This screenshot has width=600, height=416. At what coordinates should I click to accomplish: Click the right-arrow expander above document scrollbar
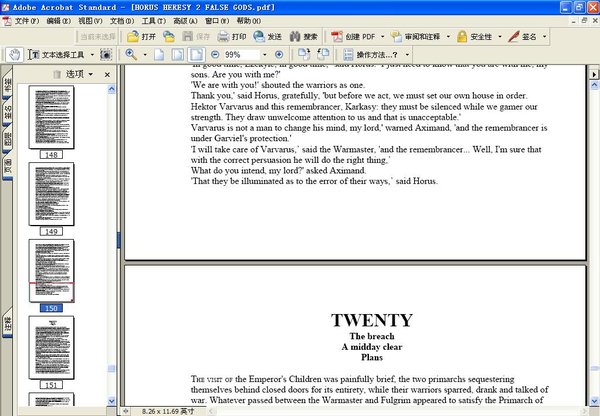(x=594, y=74)
